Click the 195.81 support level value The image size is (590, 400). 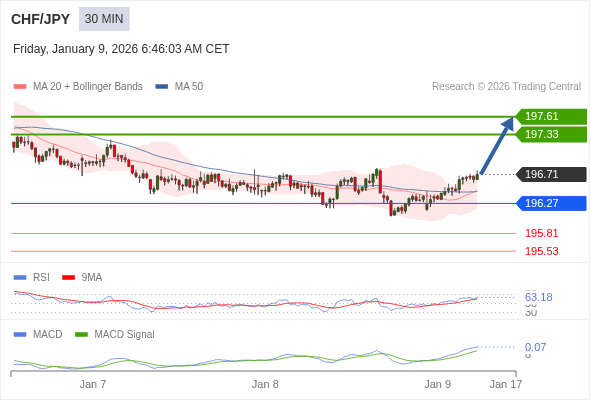pyautogui.click(x=542, y=233)
